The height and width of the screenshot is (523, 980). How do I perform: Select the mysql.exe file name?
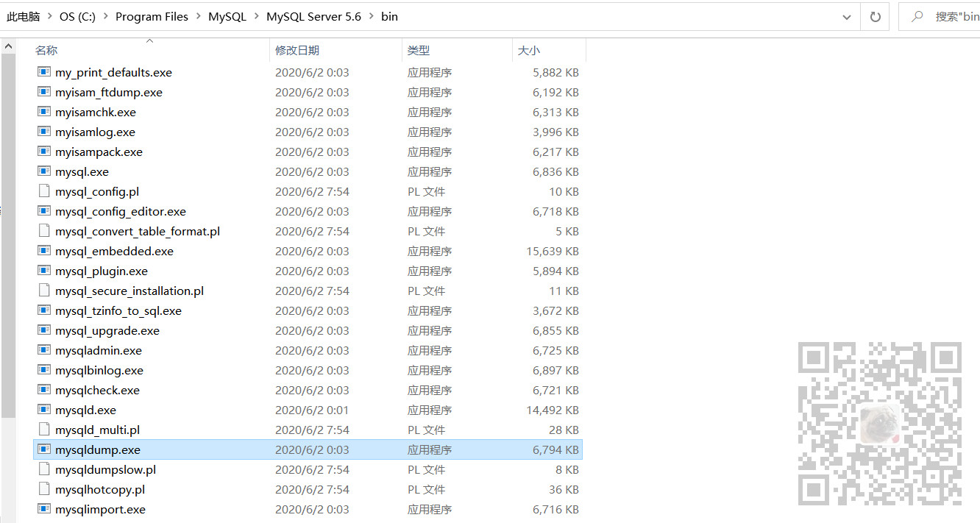[82, 171]
